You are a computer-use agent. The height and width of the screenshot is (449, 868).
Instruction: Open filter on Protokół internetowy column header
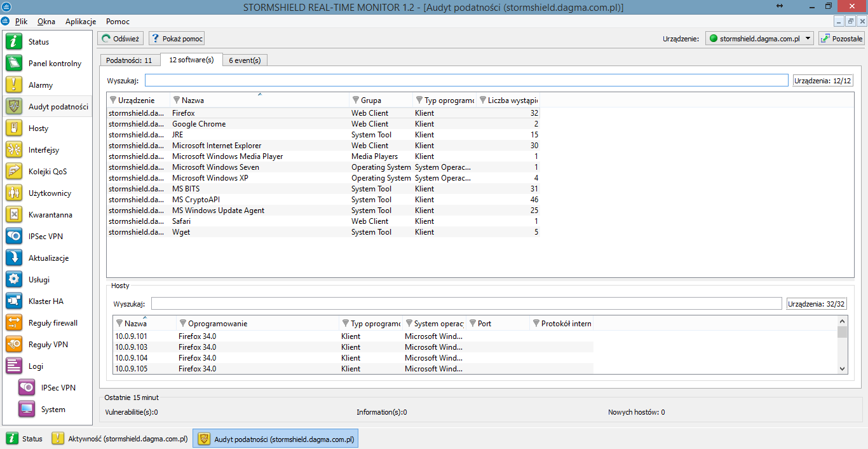[536, 324]
